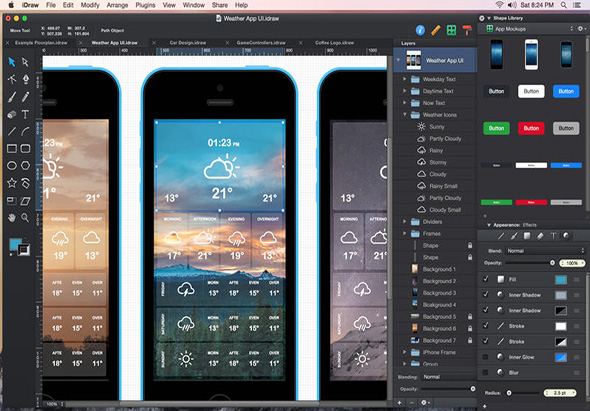This screenshot has height=411, width=590.
Task: Select the Star shape tool
Action: (x=12, y=183)
